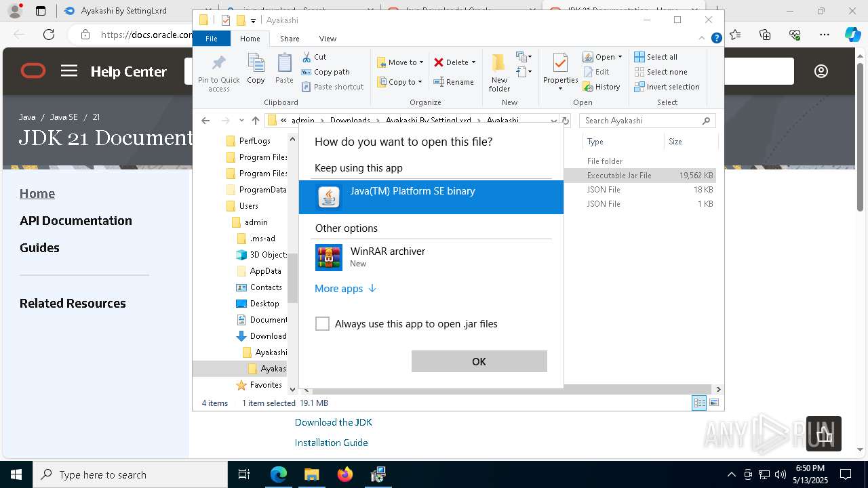The image size is (868, 488).
Task: Click in the Search Ayakashi field
Action: click(x=648, y=121)
